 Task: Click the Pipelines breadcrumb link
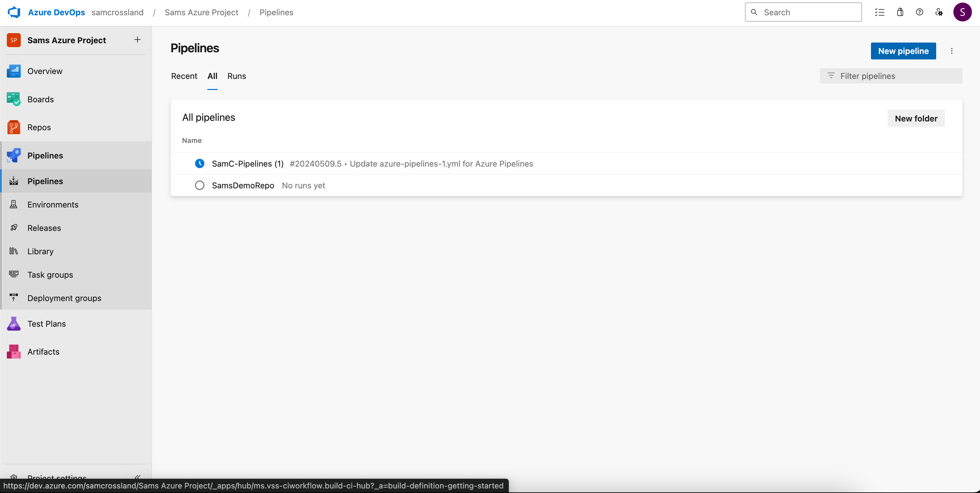tap(276, 12)
